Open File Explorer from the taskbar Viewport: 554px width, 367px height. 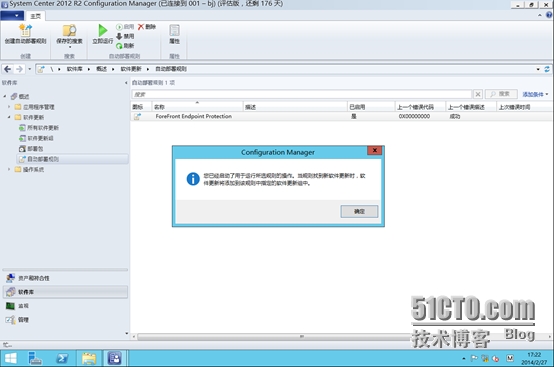pyautogui.click(x=89, y=359)
